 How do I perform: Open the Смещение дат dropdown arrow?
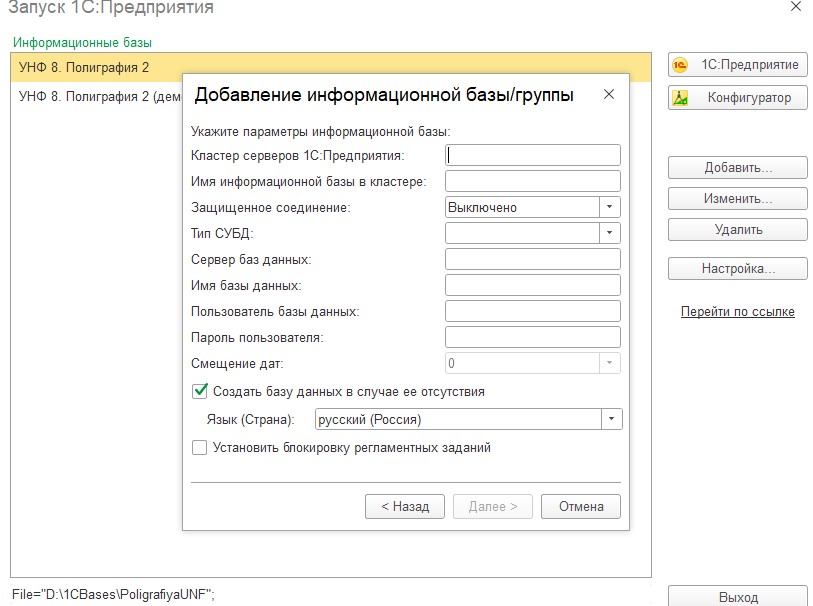click(610, 363)
